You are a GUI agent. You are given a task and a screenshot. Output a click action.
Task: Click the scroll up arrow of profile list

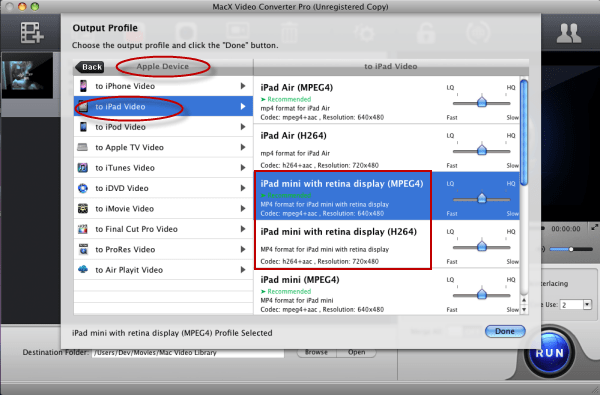click(524, 300)
